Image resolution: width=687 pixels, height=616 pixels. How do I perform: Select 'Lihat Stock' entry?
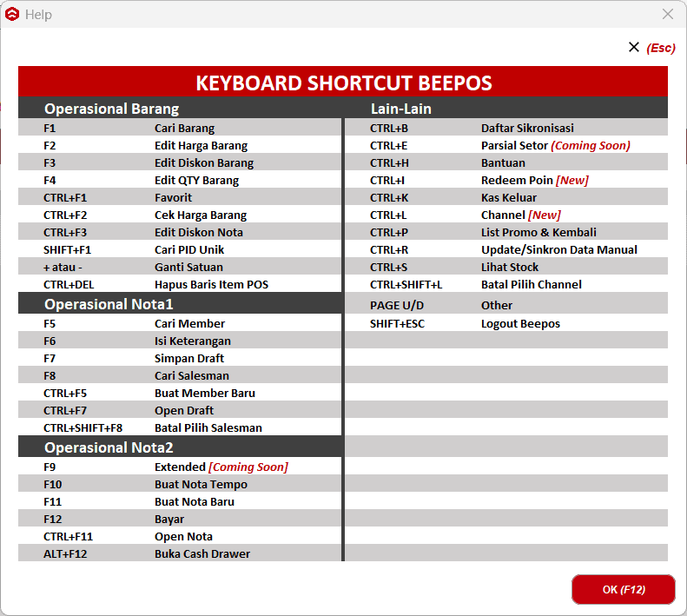[510, 267]
